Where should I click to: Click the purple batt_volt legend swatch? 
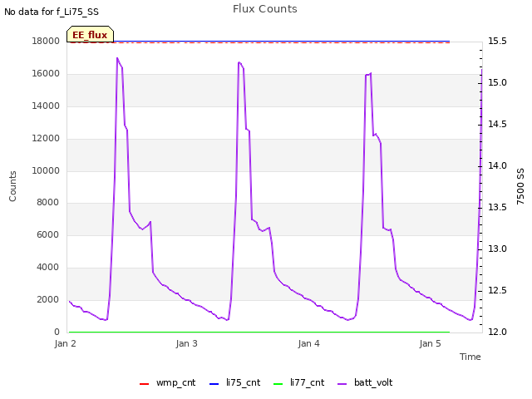(x=342, y=384)
